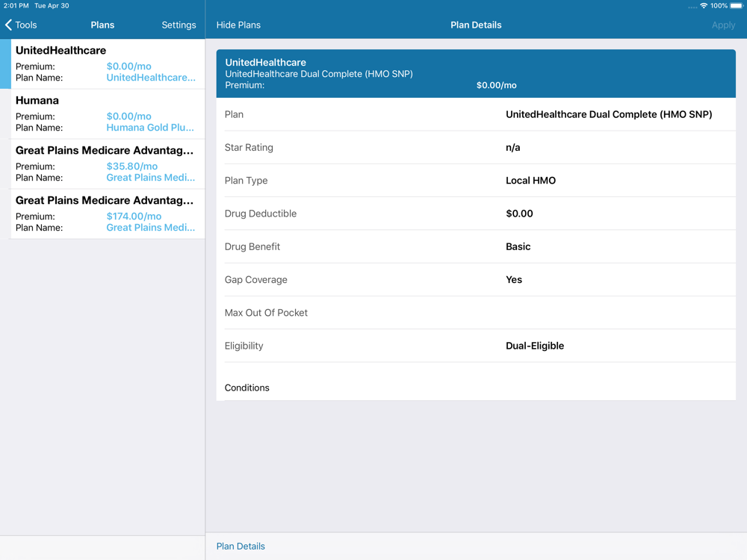Click the $0.00/mo premium in header card
This screenshot has height=560, width=747.
[x=497, y=85]
